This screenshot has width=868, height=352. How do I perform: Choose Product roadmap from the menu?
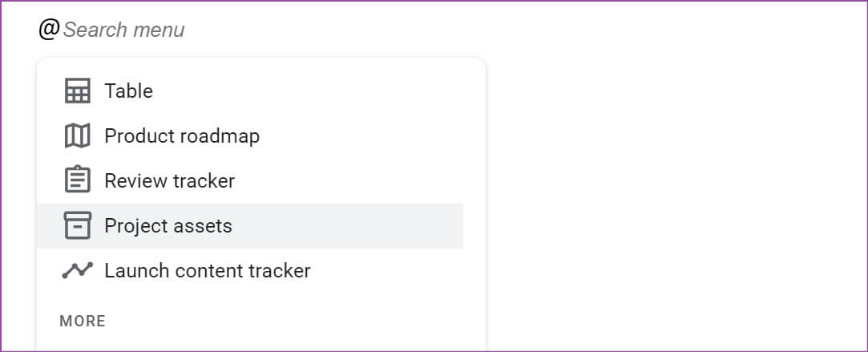pos(250,136)
